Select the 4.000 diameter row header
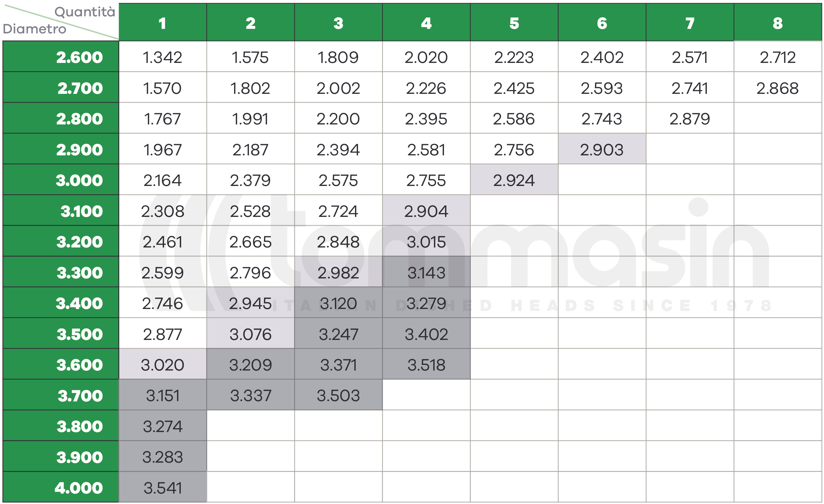 [61, 487]
